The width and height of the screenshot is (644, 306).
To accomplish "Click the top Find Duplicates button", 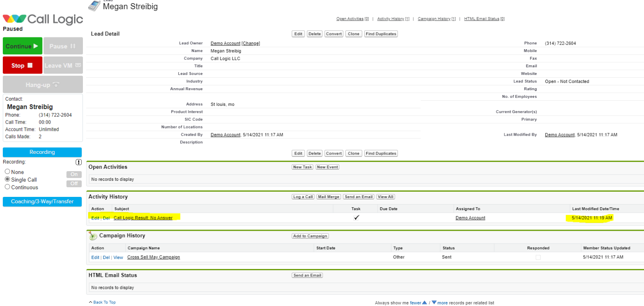I will [x=381, y=34].
